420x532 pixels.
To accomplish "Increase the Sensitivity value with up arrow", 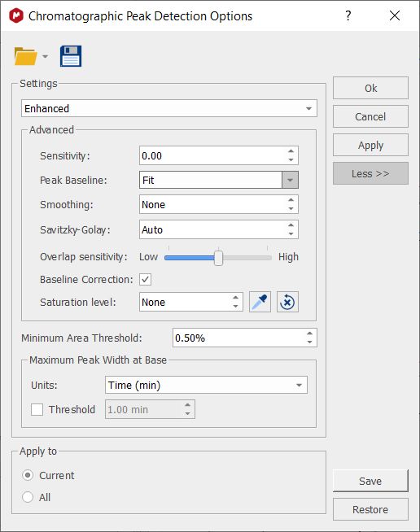I will tap(291, 151).
